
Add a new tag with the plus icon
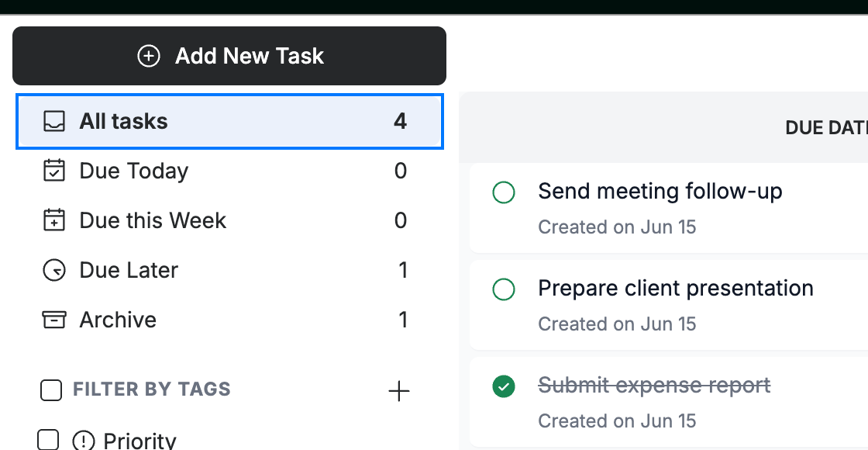pos(398,391)
